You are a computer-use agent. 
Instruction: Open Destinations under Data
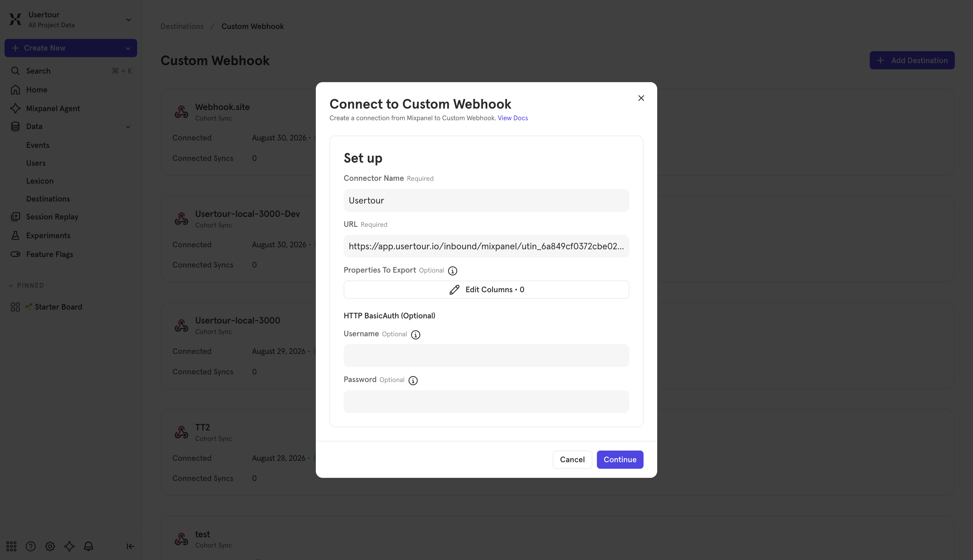click(x=48, y=199)
